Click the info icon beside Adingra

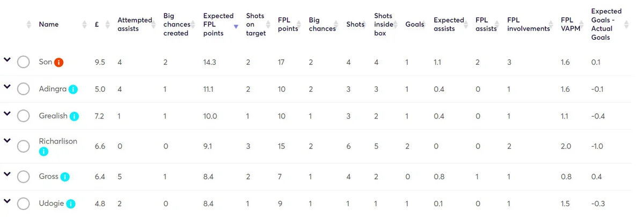[x=73, y=89]
